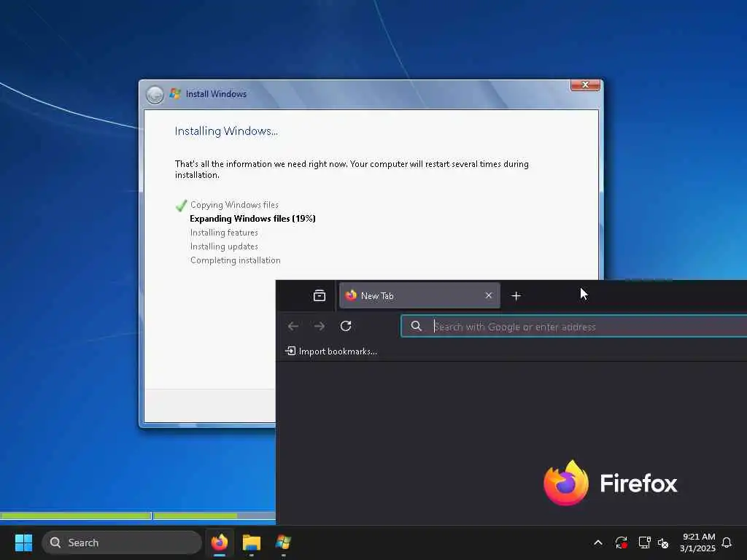Click the sync update tray icon
Image resolution: width=747 pixels, height=560 pixels.
coord(622,542)
